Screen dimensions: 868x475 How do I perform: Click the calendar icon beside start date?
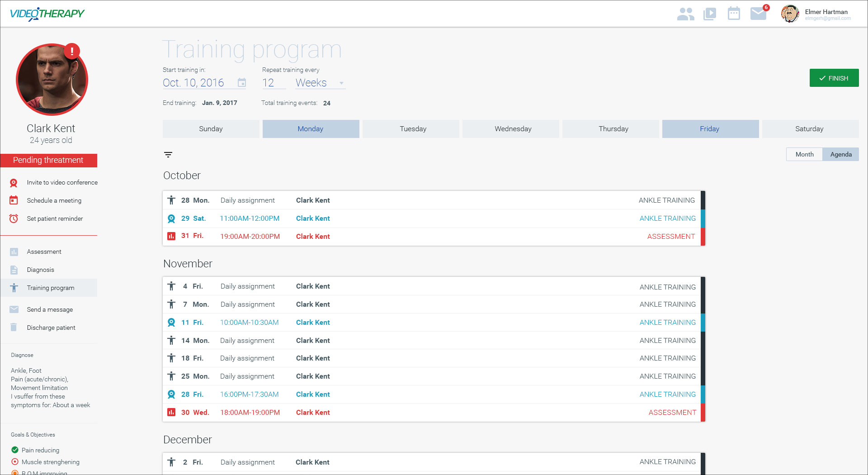(x=242, y=83)
